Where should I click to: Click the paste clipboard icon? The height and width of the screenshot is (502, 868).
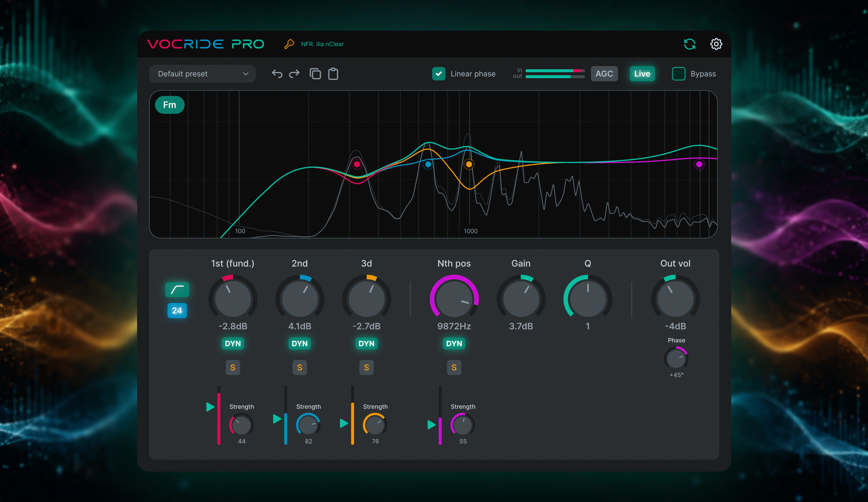click(333, 74)
